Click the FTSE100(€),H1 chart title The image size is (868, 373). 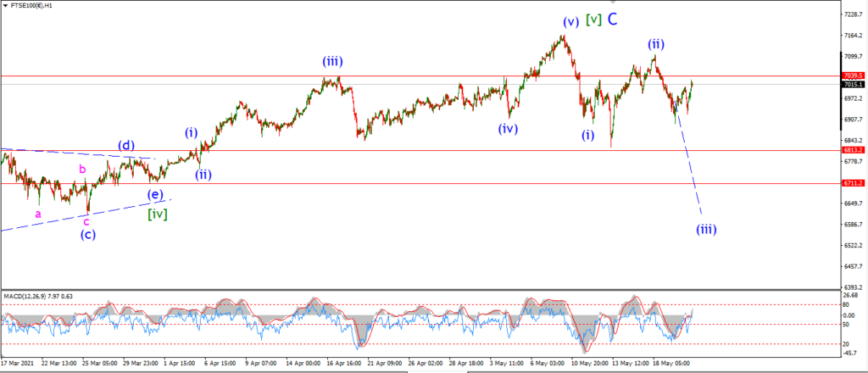tap(33, 7)
